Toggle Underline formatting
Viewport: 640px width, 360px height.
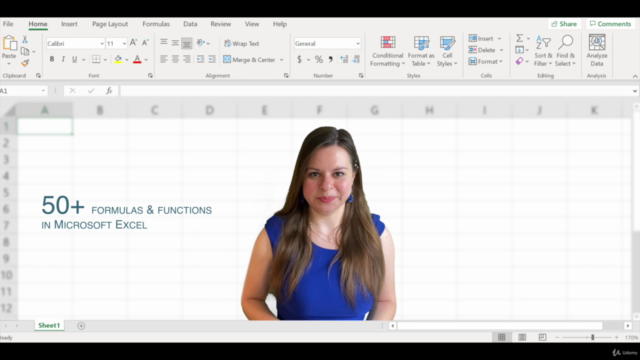click(x=74, y=60)
